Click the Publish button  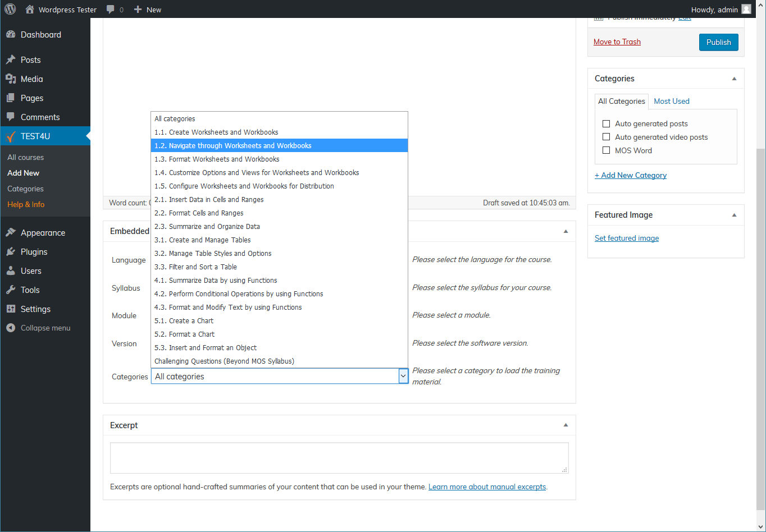[x=718, y=43]
